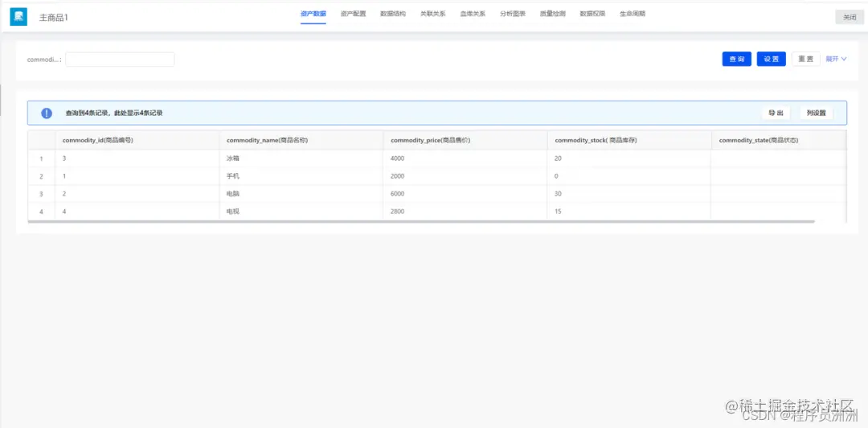Open the 数据结构 tab
The image size is (868, 428).
[393, 14]
